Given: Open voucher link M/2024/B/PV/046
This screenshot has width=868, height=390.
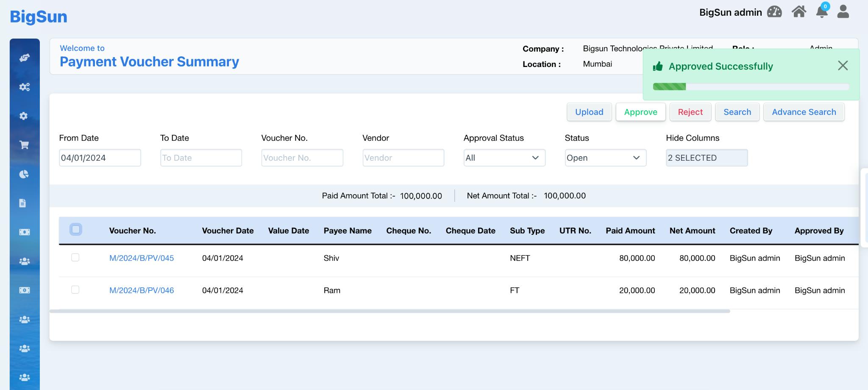Looking at the screenshot, I should tap(142, 290).
